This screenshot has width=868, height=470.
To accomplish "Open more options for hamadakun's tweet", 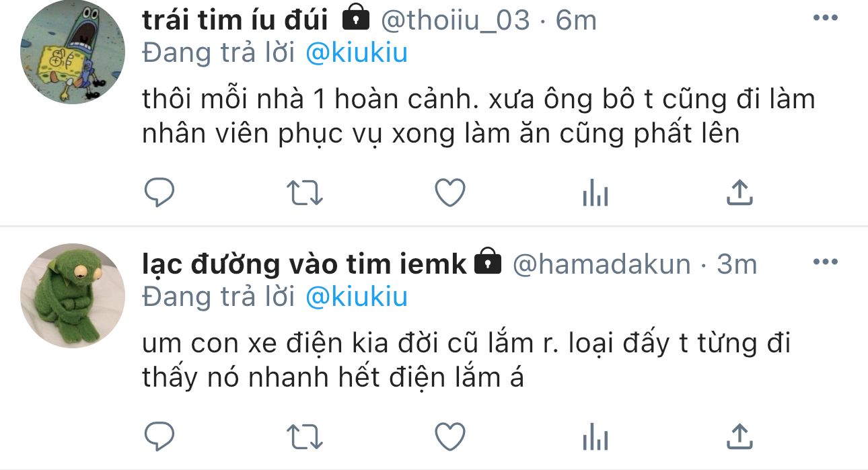I will [825, 262].
